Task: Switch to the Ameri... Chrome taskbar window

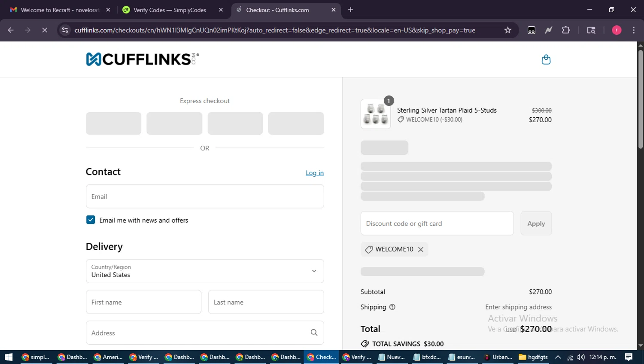Action: [x=108, y=357]
